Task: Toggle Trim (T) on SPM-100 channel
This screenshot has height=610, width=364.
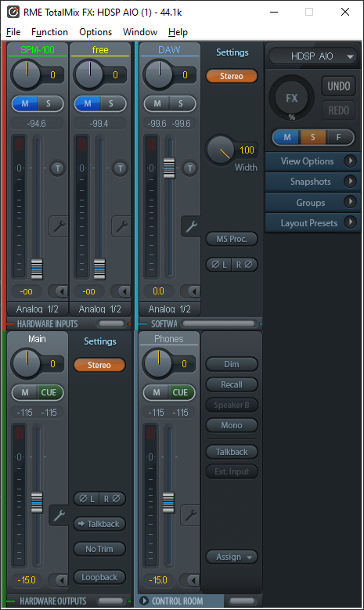Action: coord(58,168)
